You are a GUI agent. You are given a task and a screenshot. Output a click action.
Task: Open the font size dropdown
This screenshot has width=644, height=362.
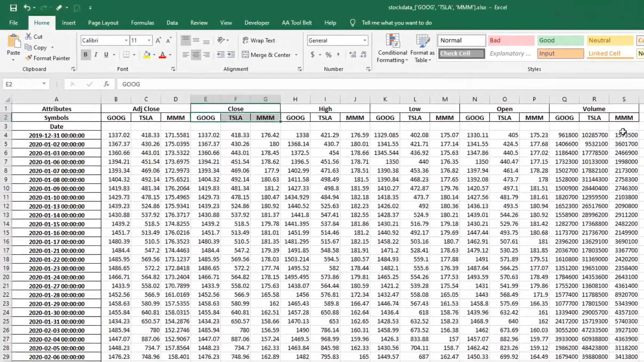[x=149, y=40]
